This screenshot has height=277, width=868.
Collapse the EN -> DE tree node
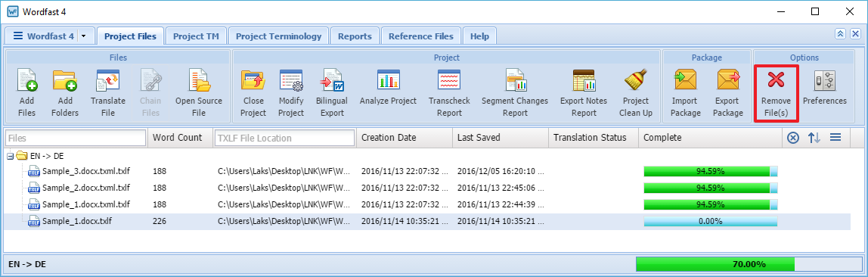pyautogui.click(x=10, y=156)
